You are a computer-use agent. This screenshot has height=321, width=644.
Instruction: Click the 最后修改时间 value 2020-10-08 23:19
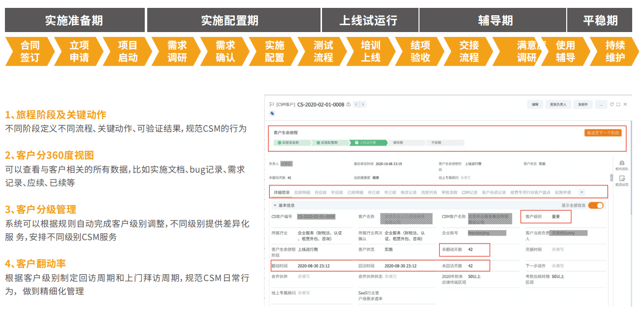(x=389, y=164)
